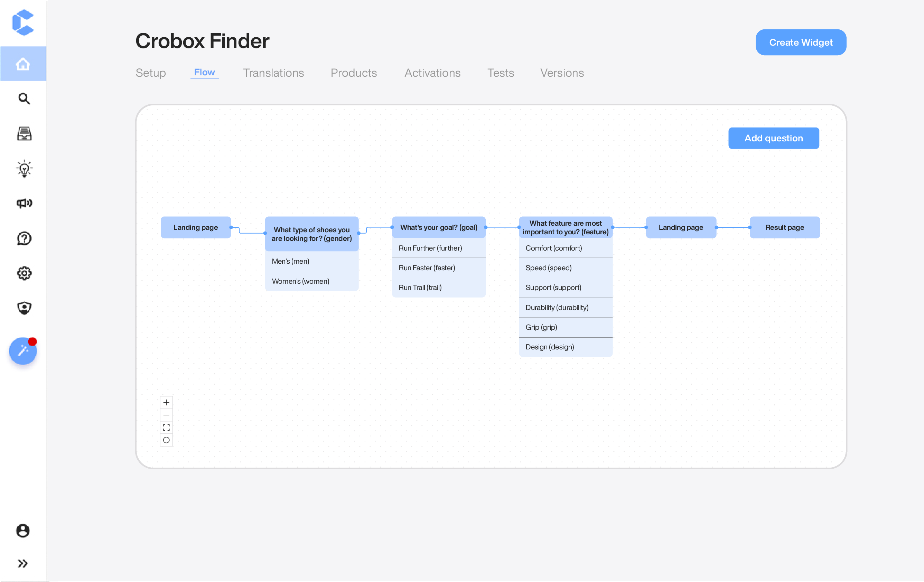Click the fit-to-view icon in canvas controls
This screenshot has height=582, width=924.
166,428
